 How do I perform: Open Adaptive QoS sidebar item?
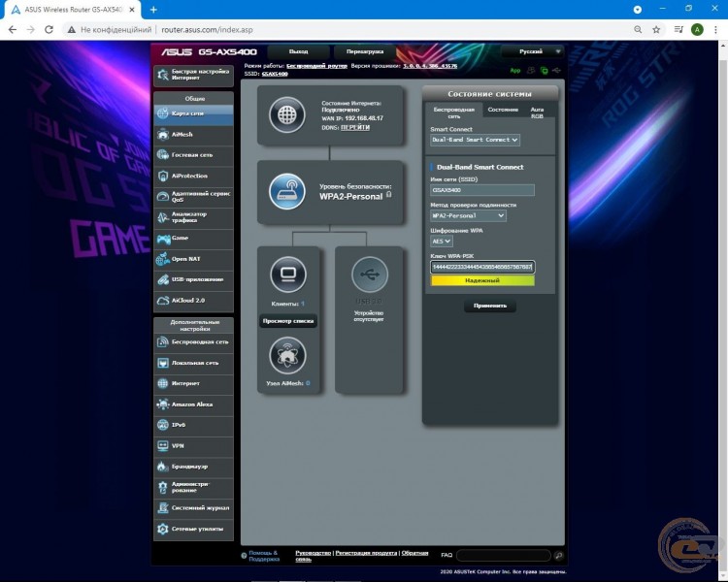click(x=193, y=196)
